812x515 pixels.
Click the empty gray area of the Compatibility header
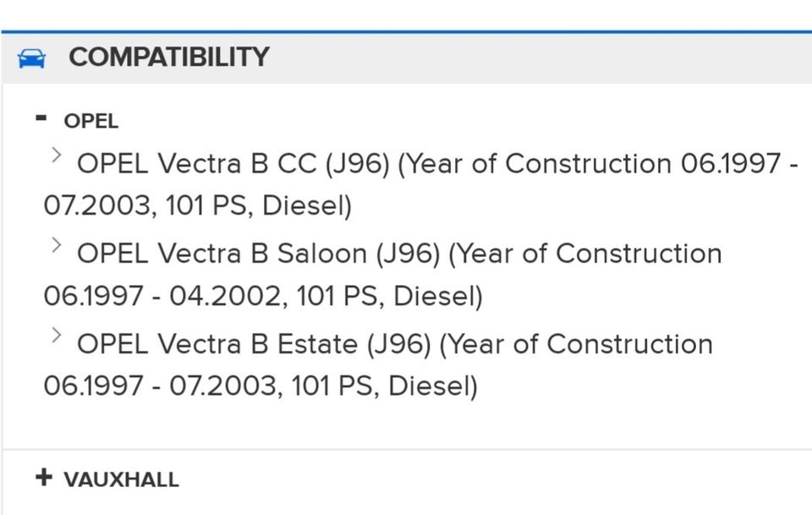[541, 58]
